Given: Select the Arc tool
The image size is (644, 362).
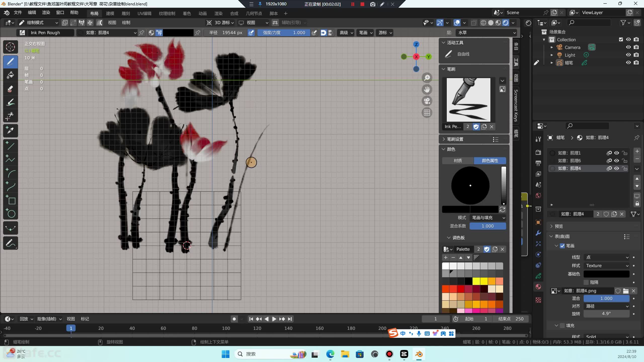Looking at the screenshot, I should 10,173.
